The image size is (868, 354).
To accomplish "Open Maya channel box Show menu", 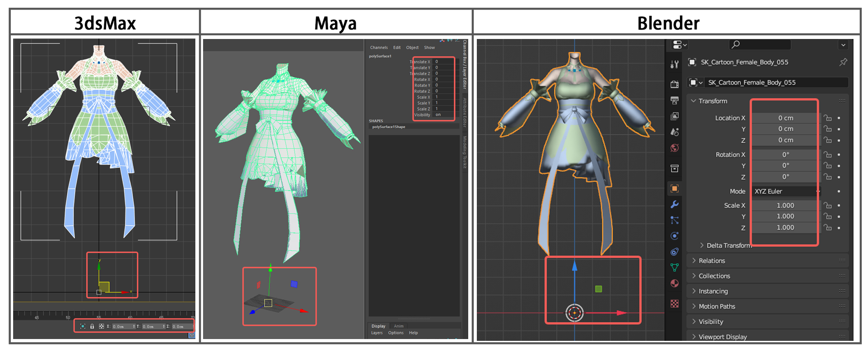I will pyautogui.click(x=429, y=48).
